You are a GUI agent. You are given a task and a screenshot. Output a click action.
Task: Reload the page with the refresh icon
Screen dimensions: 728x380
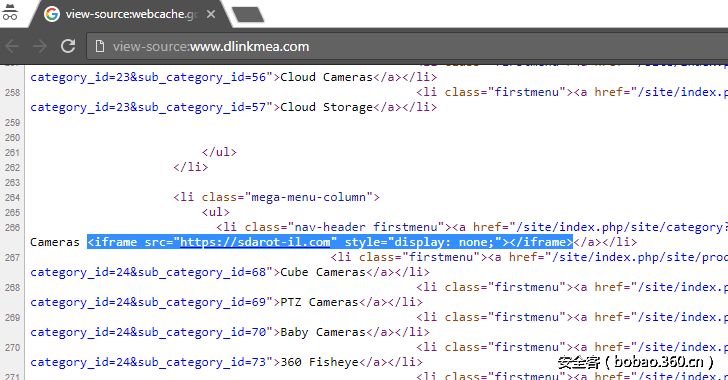pos(68,46)
